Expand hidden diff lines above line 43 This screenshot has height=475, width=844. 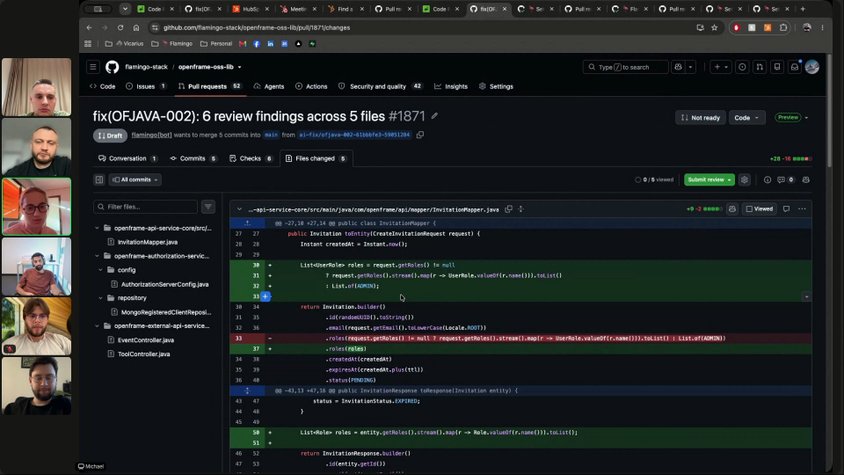coord(247,390)
